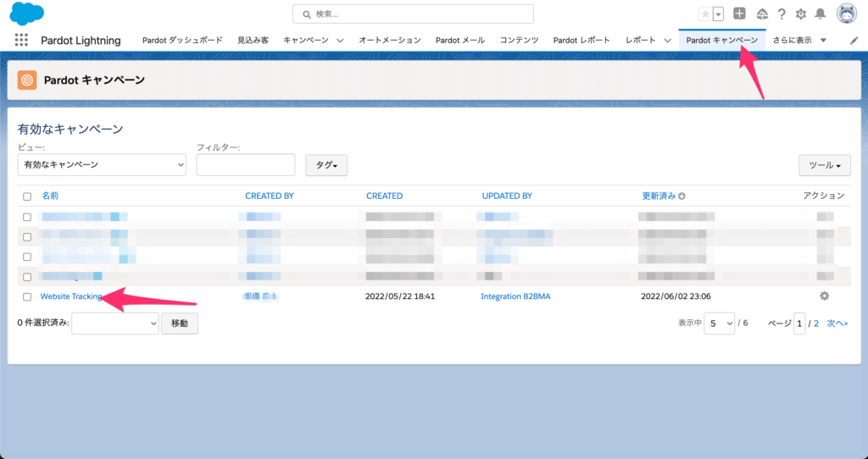Open the Pardot ダッシュボード tab
868x459 pixels.
182,41
